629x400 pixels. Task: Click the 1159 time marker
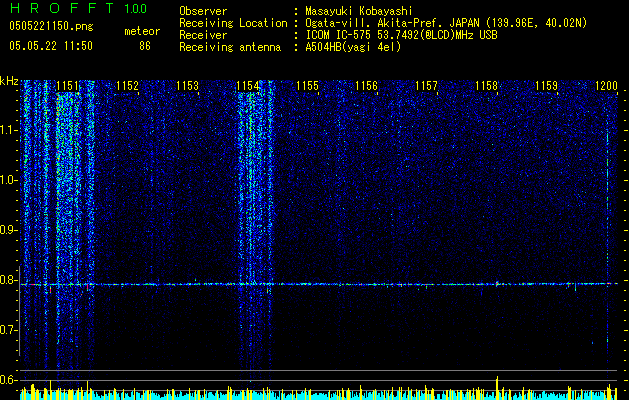(x=546, y=86)
